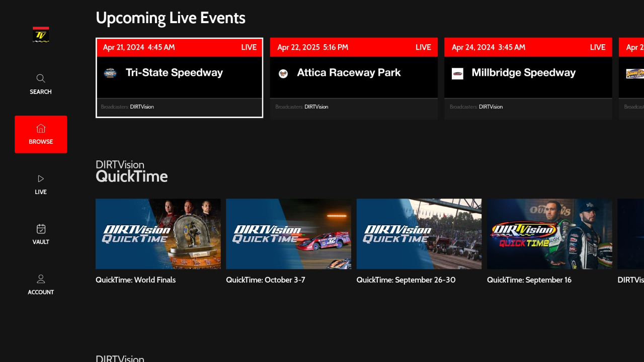644x362 pixels.
Task: Open QuickTime: September 26-30 thumbnail
Action: click(x=419, y=234)
